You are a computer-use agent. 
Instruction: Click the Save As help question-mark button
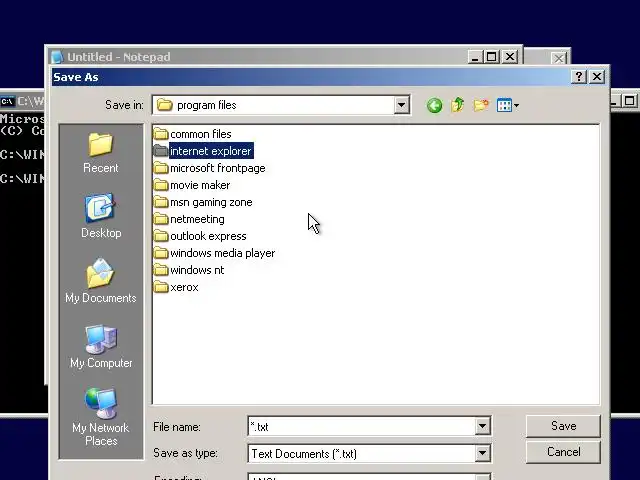coord(578,77)
